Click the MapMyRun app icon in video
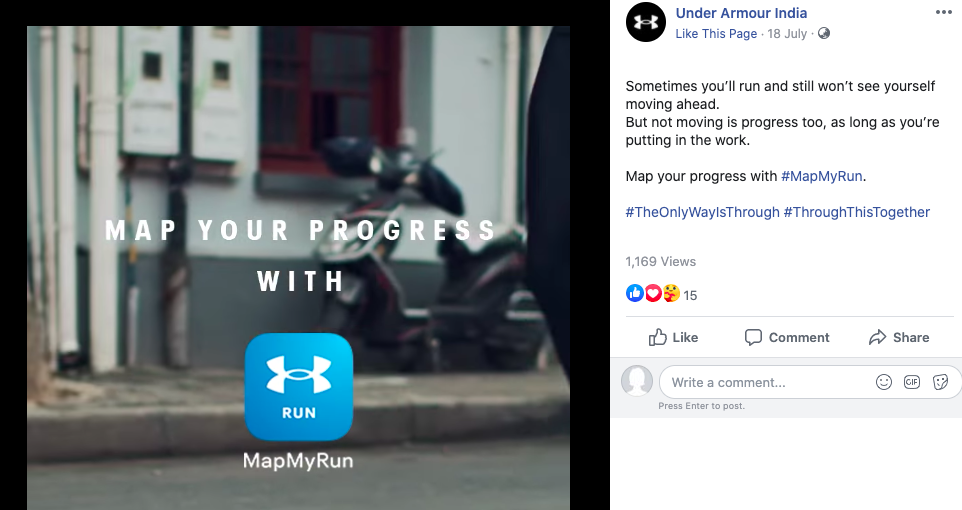Screen dimensions: 962x510 (299, 387)
